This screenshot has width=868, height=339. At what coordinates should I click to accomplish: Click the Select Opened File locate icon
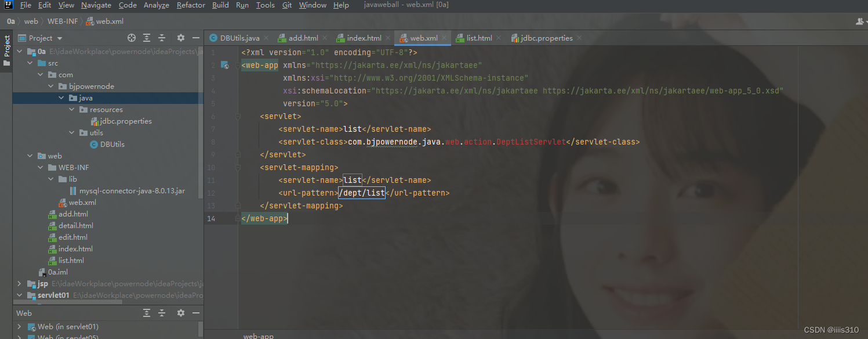[x=132, y=38]
